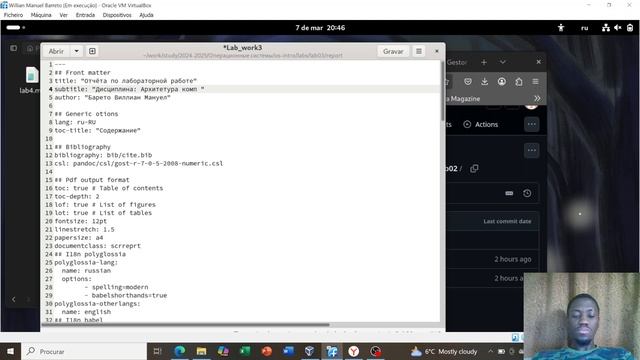The height and width of the screenshot is (360, 640).
Task: Click the line 'linestretch: 1.5'
Action: (84, 229)
